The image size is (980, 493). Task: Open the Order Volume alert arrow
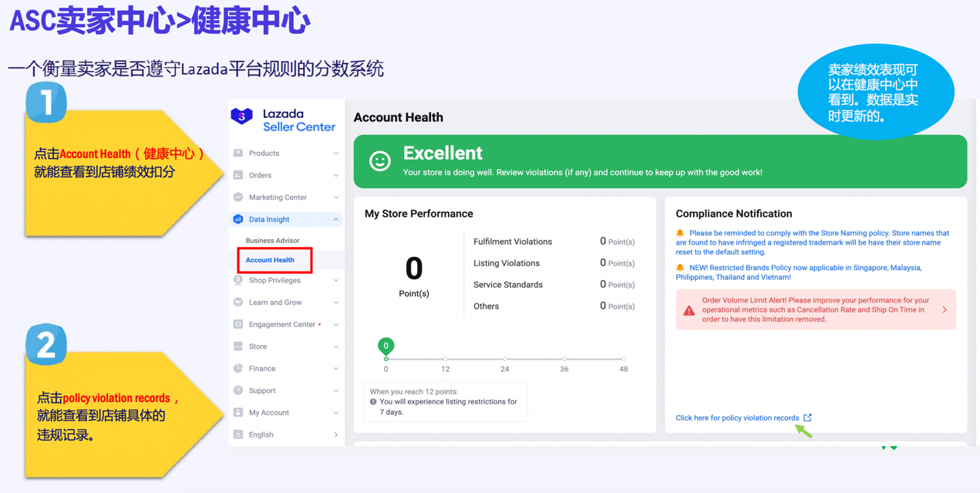click(945, 310)
